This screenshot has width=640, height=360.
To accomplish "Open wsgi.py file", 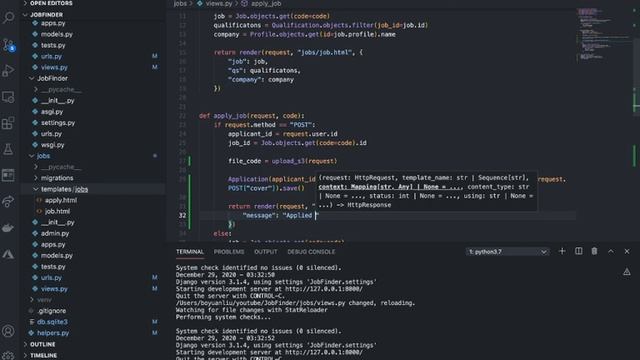I will (x=52, y=145).
